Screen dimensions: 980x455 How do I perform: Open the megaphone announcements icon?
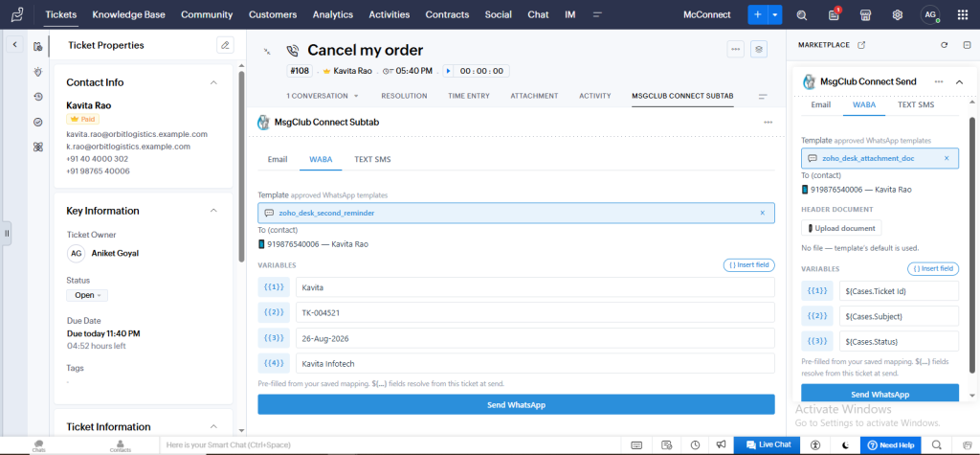721,445
